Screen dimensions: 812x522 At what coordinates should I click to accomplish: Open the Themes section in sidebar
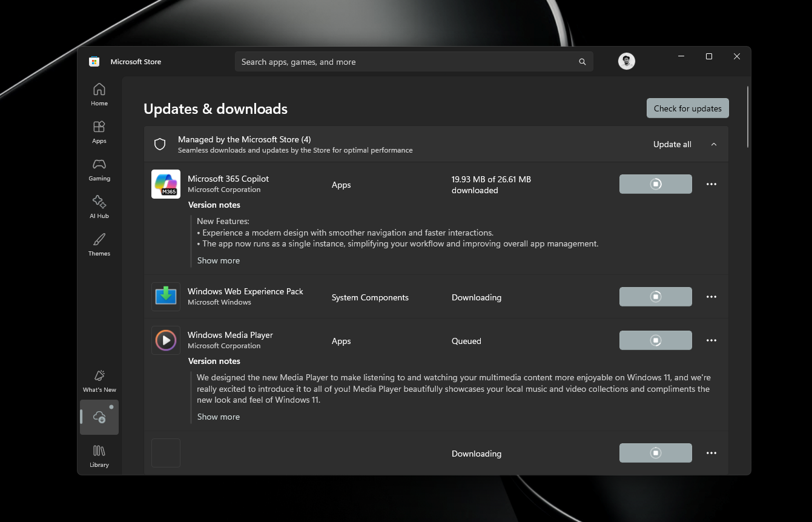pyautogui.click(x=99, y=245)
